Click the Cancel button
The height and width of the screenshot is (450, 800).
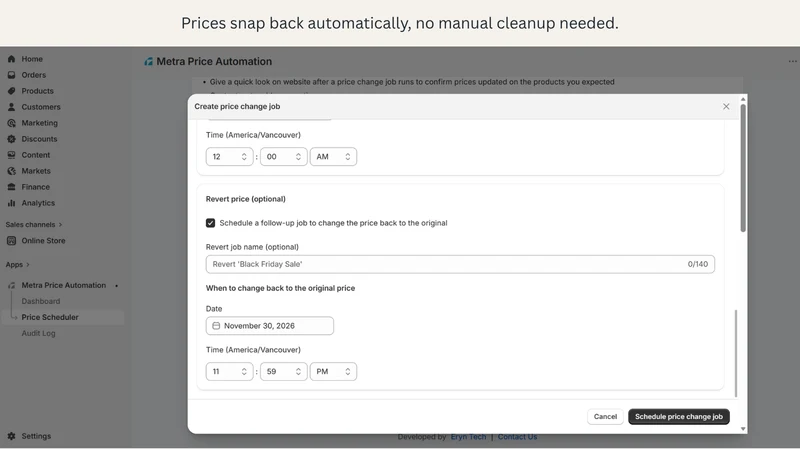[x=605, y=417]
